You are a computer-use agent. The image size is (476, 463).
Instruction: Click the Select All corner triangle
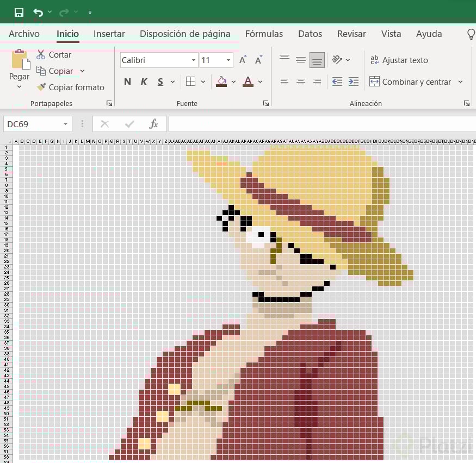click(x=9, y=141)
